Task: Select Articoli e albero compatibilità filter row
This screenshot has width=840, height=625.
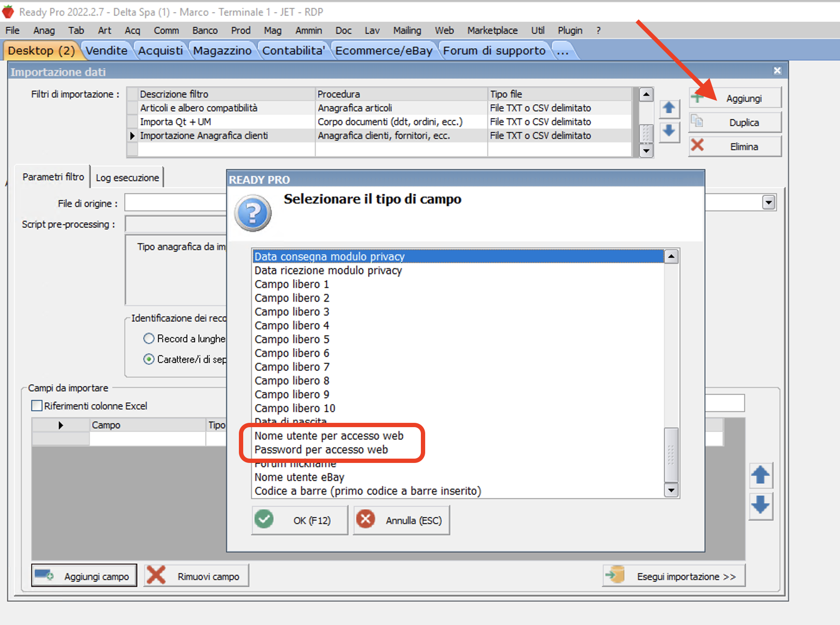Action: (x=379, y=108)
